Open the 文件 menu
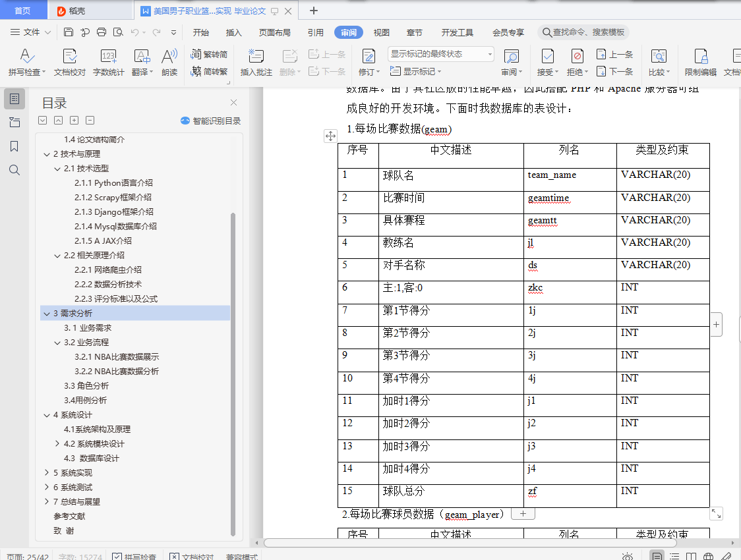The width and height of the screenshot is (741, 560). click(30, 32)
